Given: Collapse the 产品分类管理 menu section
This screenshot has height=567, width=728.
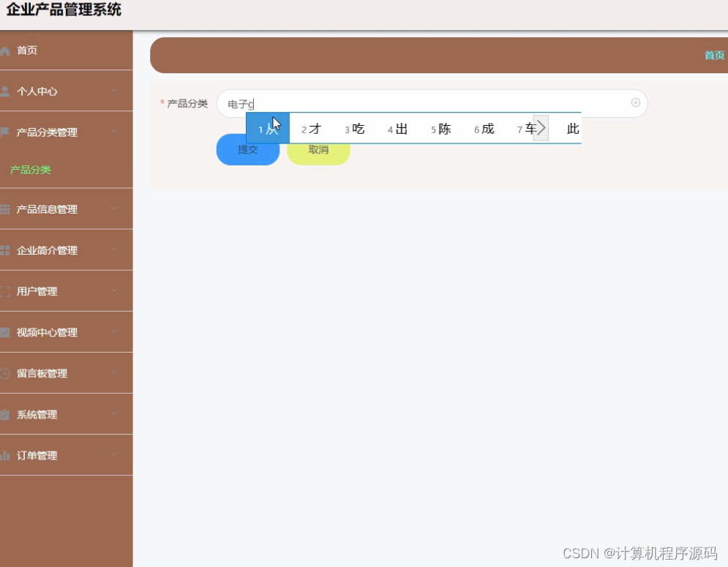Looking at the screenshot, I should click(x=113, y=132).
